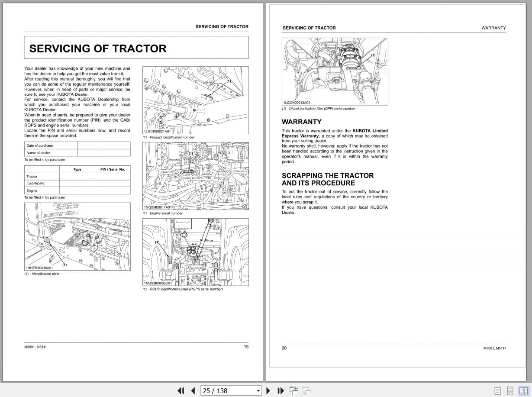Select the previous page arrow icon
The height and width of the screenshot is (397, 532).
coord(193,391)
